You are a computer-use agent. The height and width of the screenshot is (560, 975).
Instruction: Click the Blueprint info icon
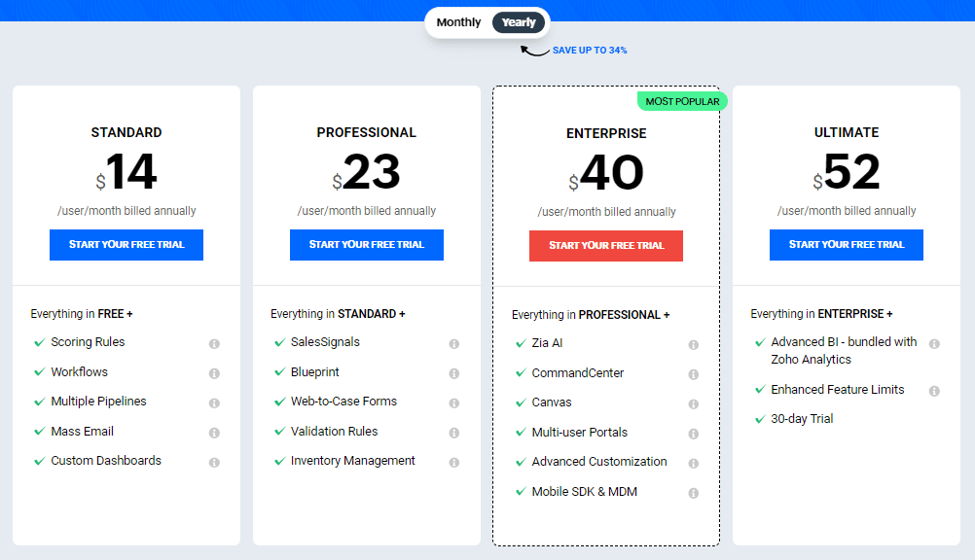tap(453, 372)
